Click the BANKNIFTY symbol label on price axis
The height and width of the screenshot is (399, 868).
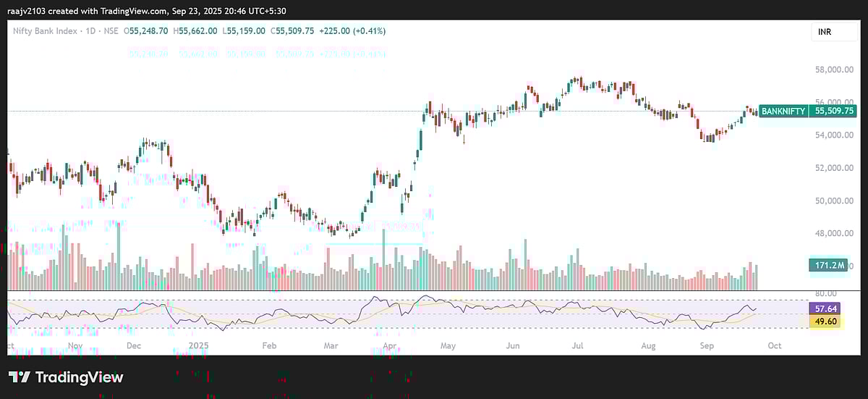coord(783,112)
